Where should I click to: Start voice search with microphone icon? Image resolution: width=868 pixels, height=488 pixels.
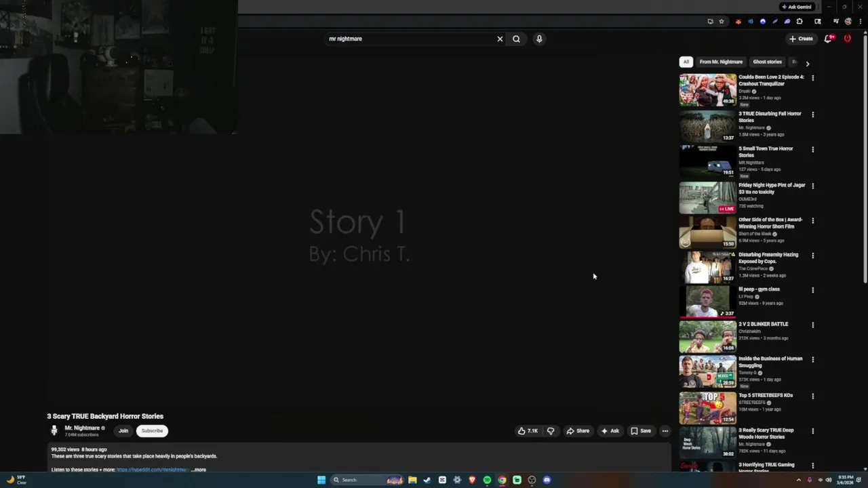tap(539, 39)
